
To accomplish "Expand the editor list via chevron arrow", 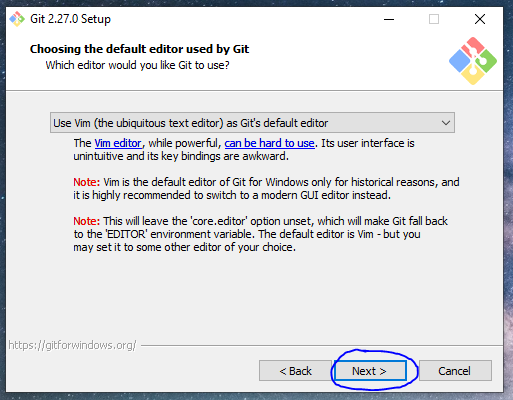I will pos(446,123).
